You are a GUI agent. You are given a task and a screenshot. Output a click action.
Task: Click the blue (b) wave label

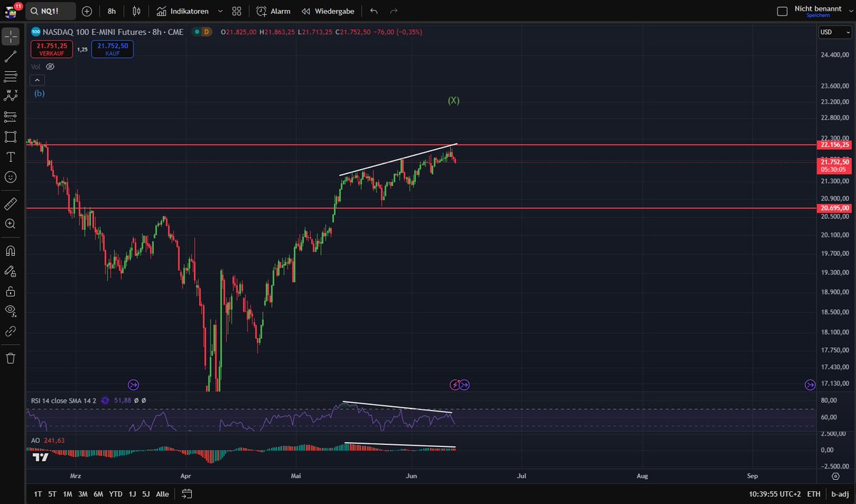coord(40,93)
